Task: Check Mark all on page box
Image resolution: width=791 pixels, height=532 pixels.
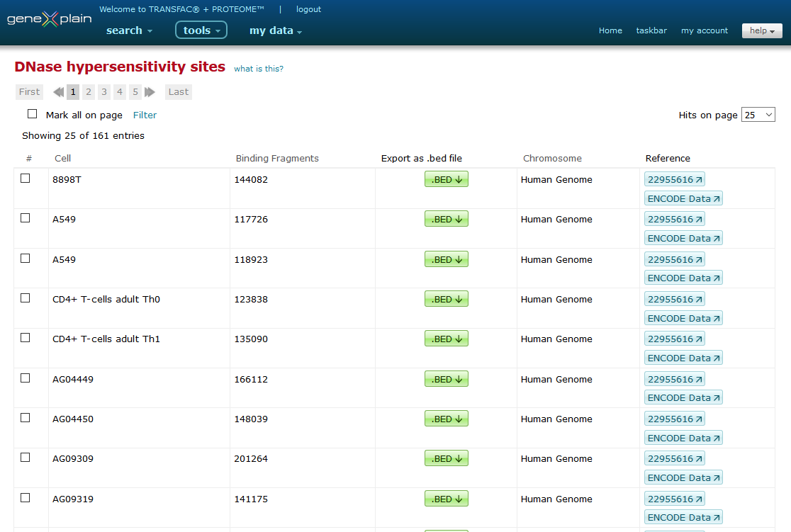Action: pyautogui.click(x=33, y=114)
